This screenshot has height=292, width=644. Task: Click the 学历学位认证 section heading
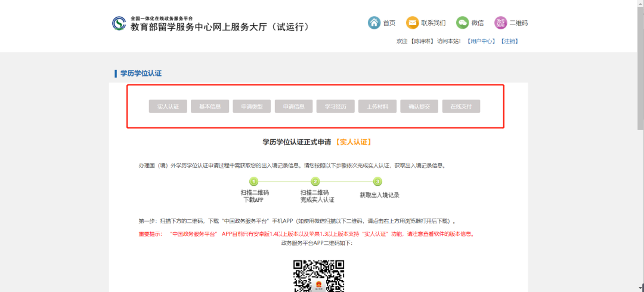tap(141, 73)
